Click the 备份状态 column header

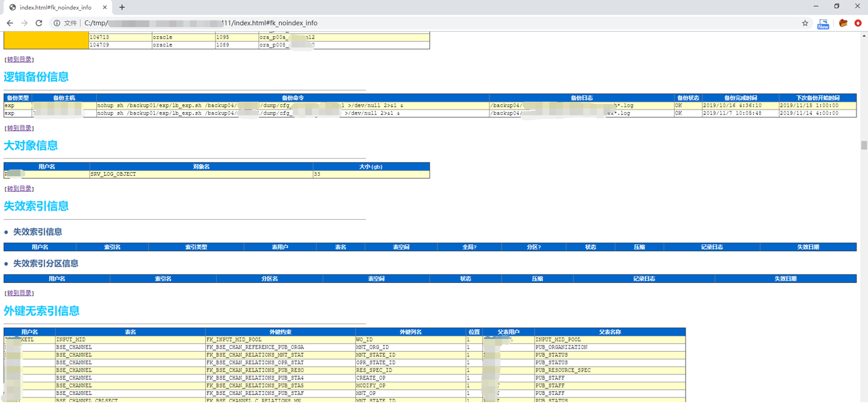click(688, 98)
